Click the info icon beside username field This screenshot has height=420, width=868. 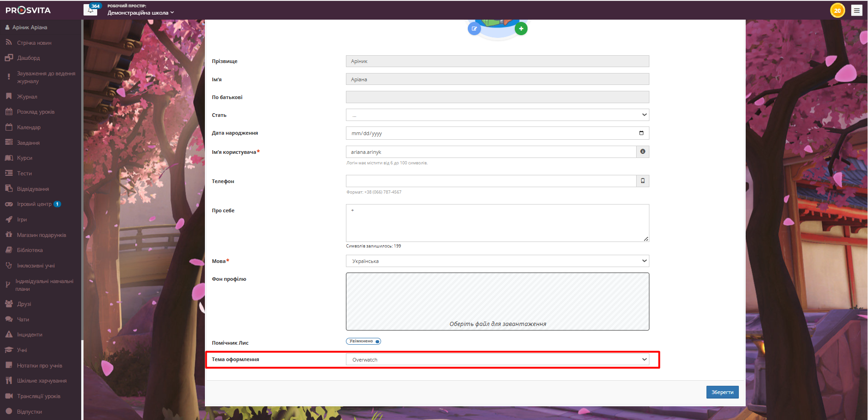click(643, 152)
